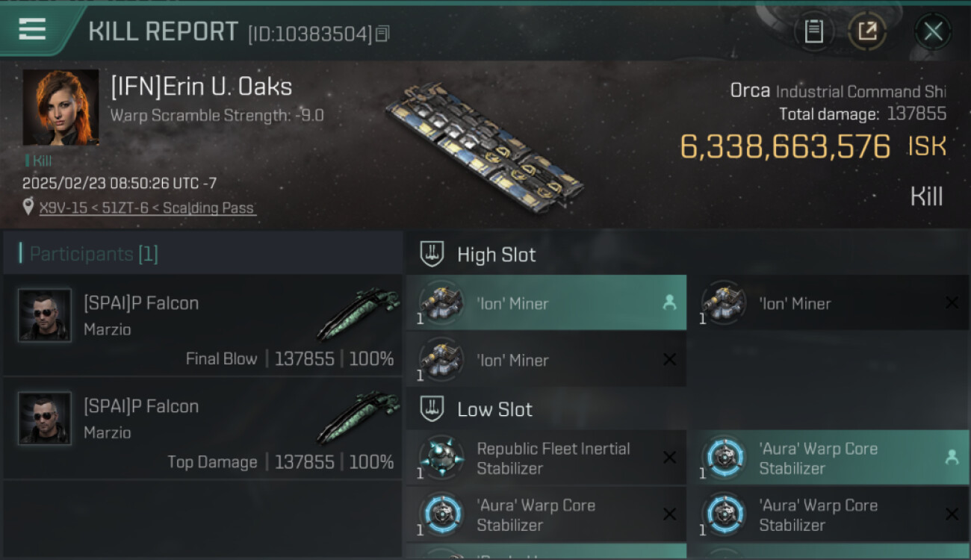Click the Orca ship name
971x560 pixels.
click(x=750, y=91)
